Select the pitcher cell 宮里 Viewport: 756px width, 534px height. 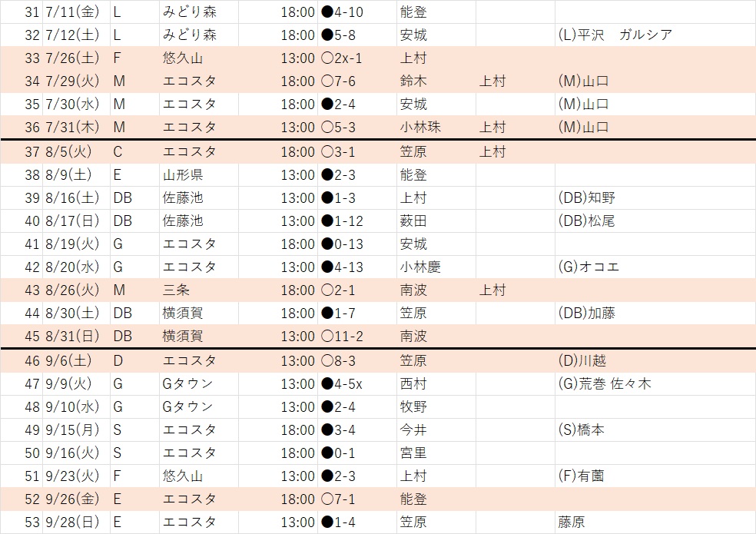click(x=413, y=453)
